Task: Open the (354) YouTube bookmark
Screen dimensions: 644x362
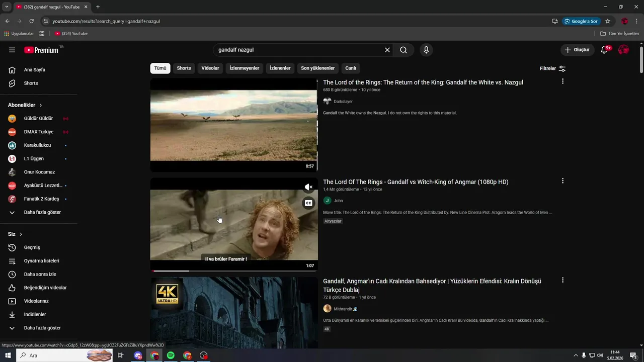Action: coord(71,34)
